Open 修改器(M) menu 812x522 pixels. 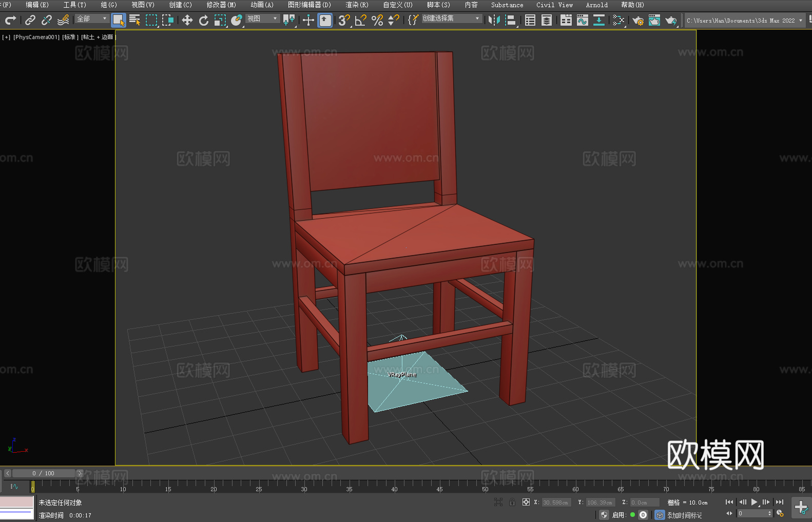[221, 5]
